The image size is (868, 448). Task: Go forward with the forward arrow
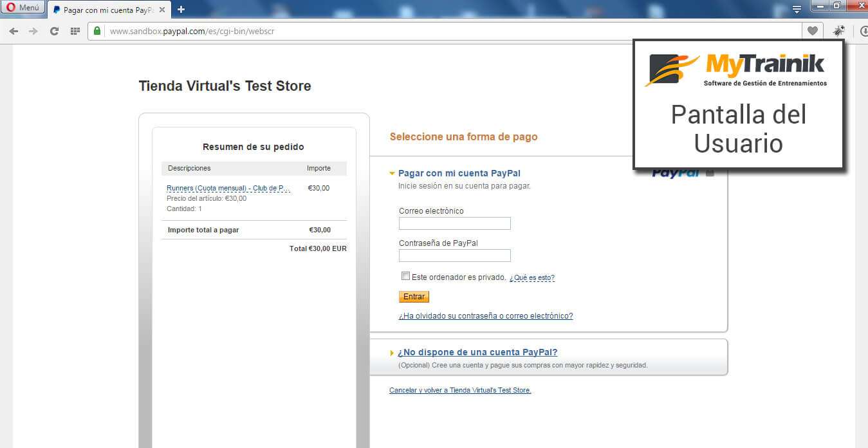tap(33, 31)
